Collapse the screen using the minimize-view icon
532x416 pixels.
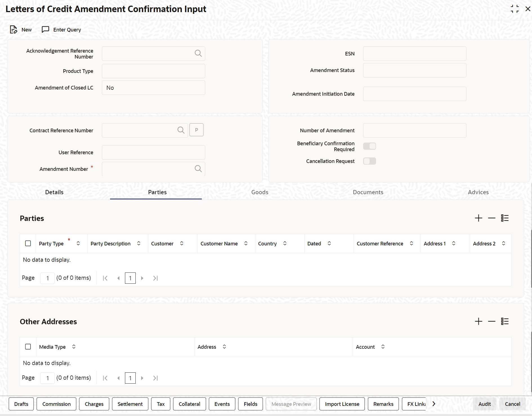click(515, 9)
